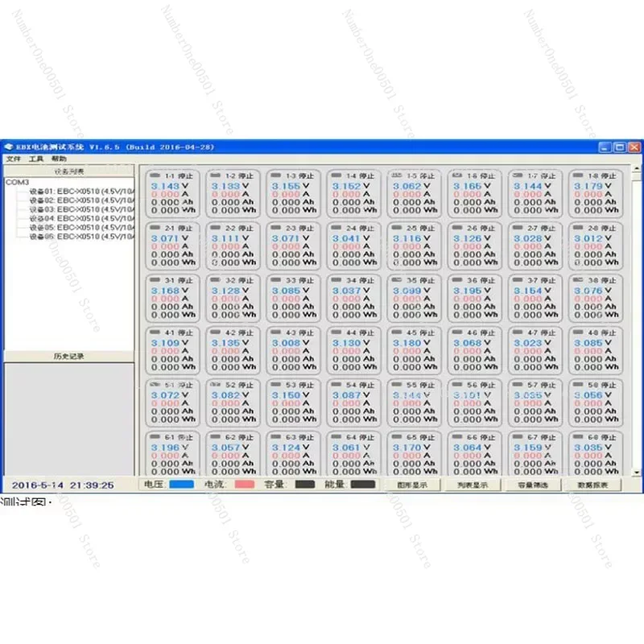
Task: Select 设备03 EBC-X0510 in device tree
Action: [x=82, y=209]
